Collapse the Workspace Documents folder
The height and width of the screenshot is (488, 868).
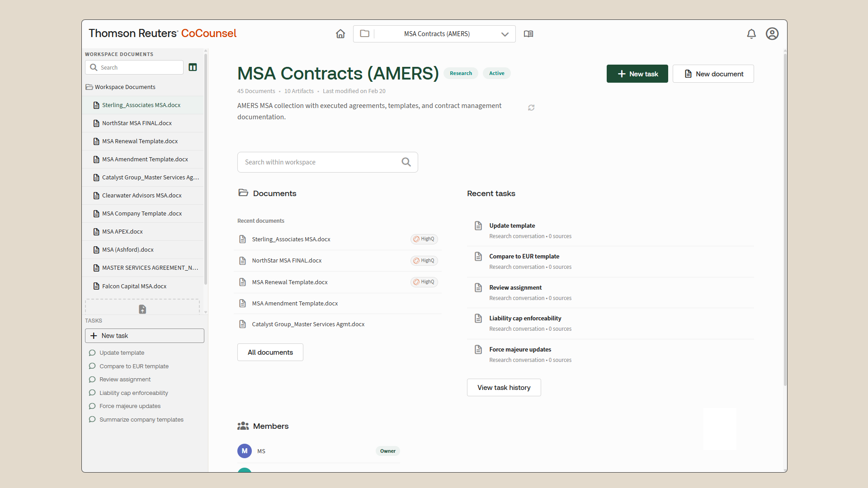(x=120, y=87)
